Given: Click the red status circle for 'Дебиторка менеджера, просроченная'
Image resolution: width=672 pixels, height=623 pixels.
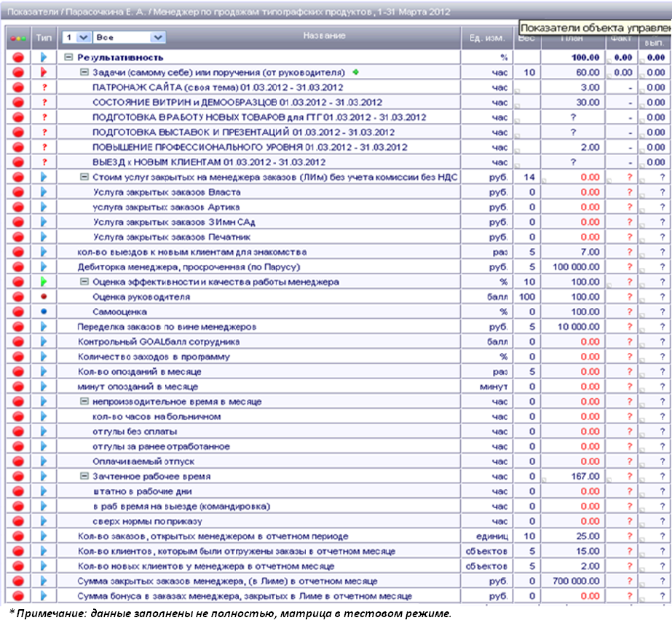Looking at the screenshot, I should coord(18,267).
